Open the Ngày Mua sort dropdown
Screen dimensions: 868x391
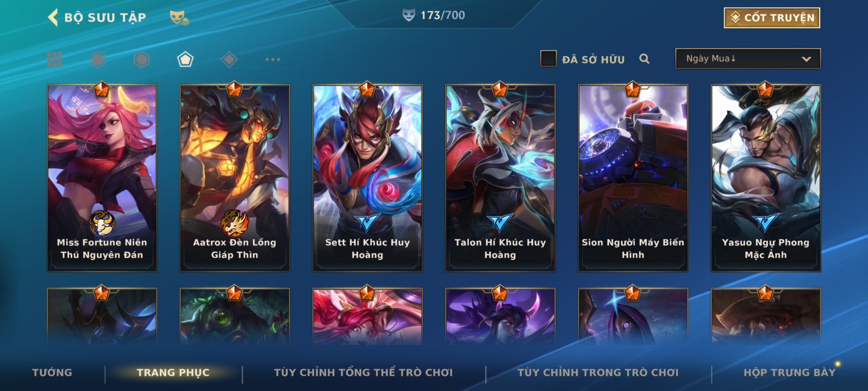pyautogui.click(x=748, y=58)
